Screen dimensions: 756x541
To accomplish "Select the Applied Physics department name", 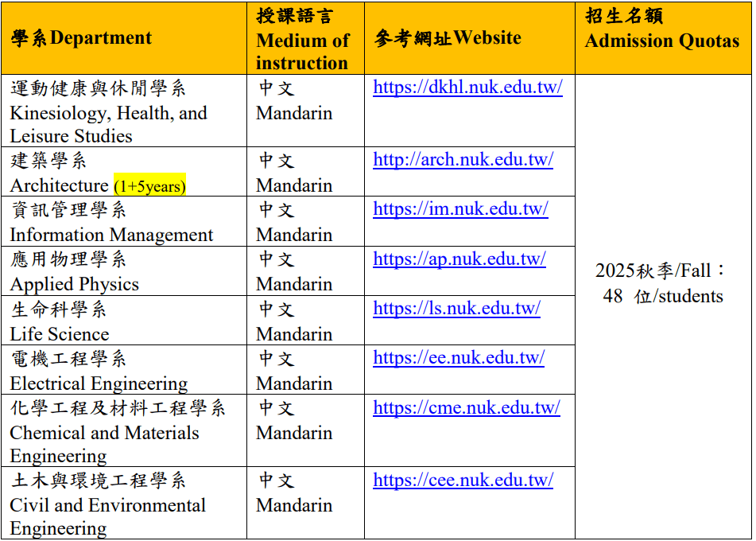I will click(74, 284).
